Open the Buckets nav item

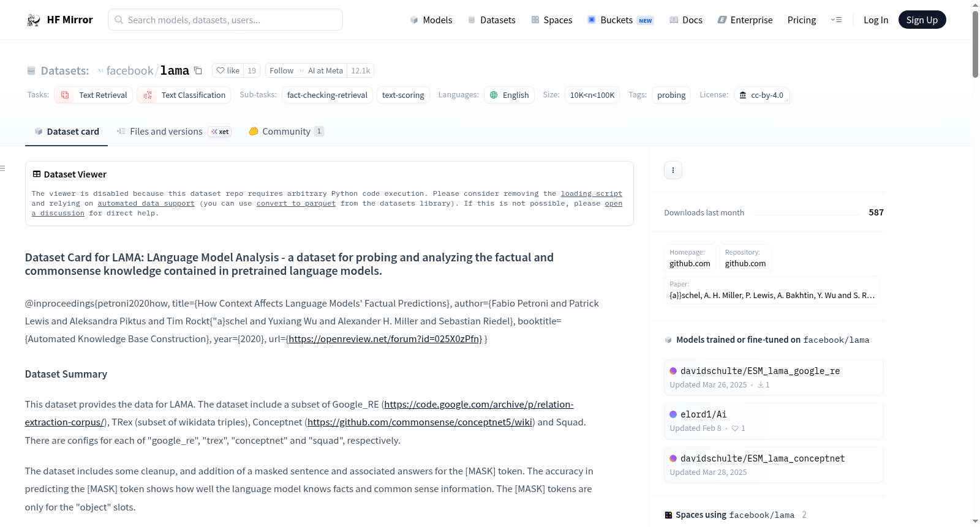click(x=620, y=20)
